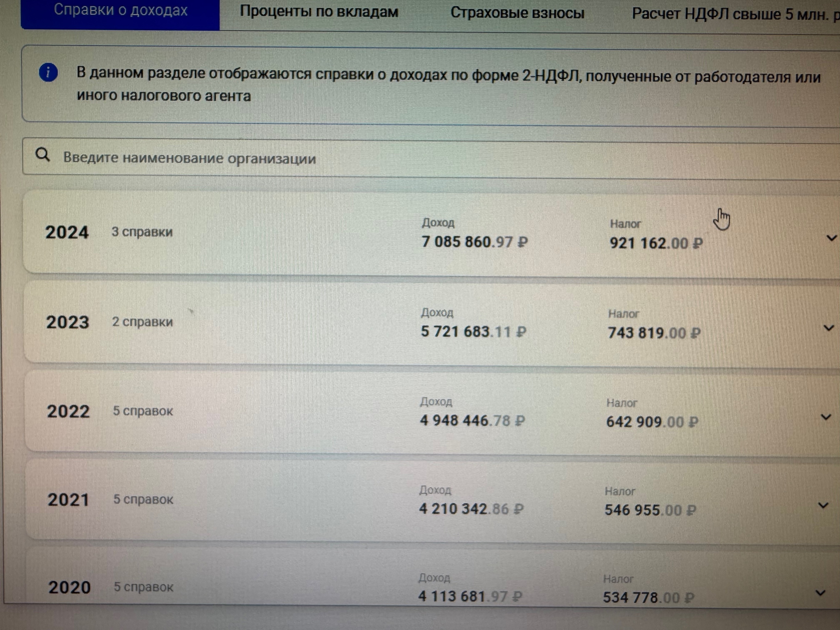
Task: Click the 2021 income 4 210 342.86 amount
Action: pyautogui.click(x=471, y=509)
